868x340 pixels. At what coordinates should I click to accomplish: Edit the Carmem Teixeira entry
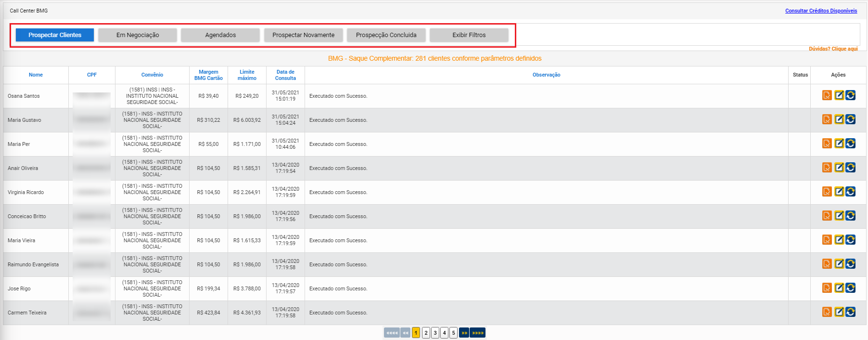click(839, 312)
